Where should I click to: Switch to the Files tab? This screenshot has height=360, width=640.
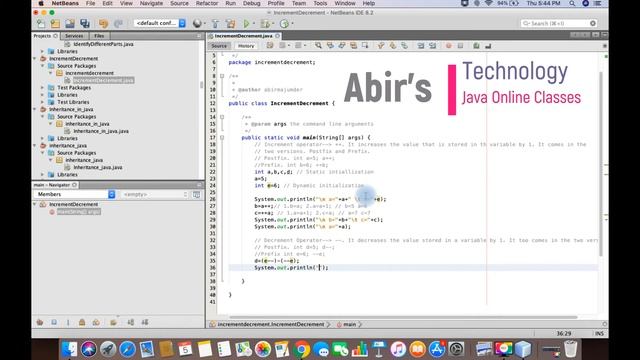(99, 36)
